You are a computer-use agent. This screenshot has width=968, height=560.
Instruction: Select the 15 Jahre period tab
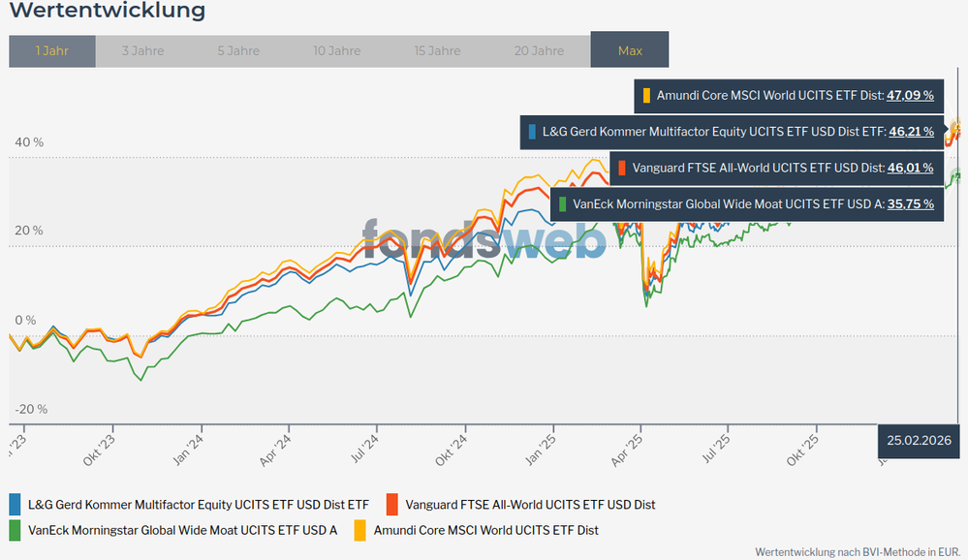click(x=437, y=50)
